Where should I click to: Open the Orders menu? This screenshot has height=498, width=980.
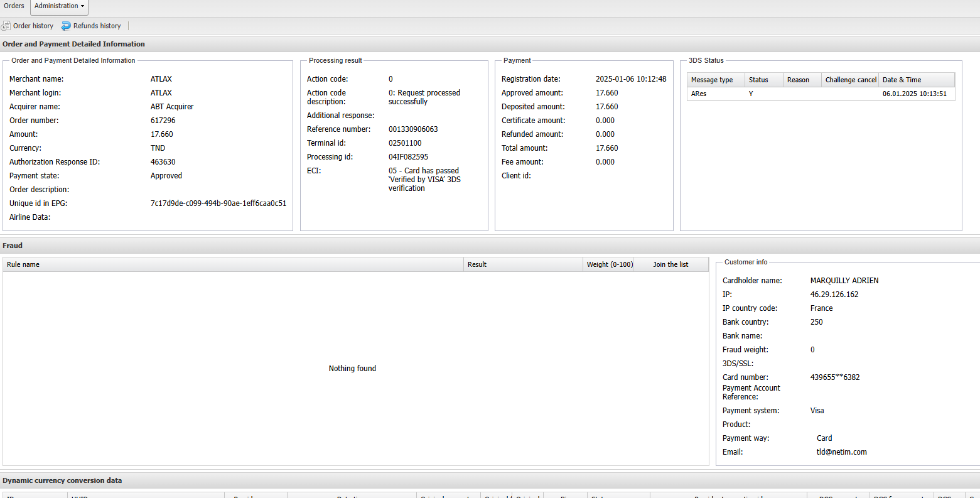pos(14,6)
